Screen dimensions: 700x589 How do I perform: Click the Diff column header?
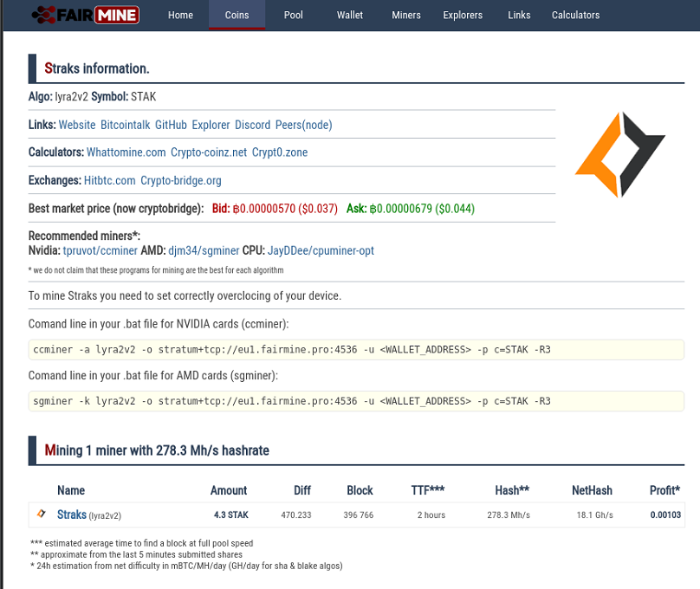[302, 490]
